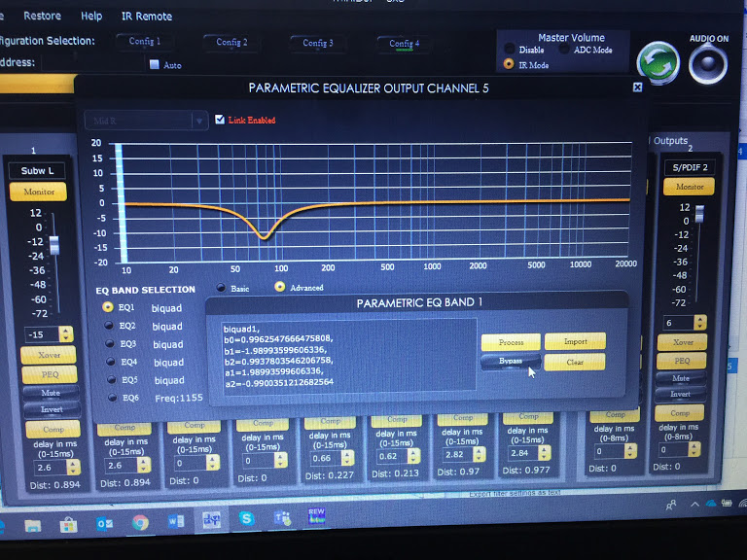Select EQ3 biquad band
Image resolution: width=747 pixels, height=560 pixels.
(x=110, y=343)
